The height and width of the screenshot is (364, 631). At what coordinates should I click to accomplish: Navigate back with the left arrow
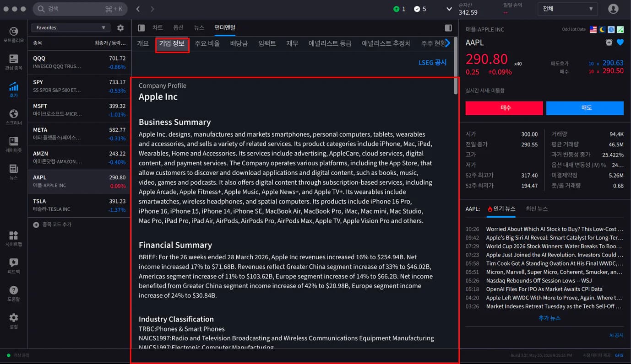[x=138, y=9]
